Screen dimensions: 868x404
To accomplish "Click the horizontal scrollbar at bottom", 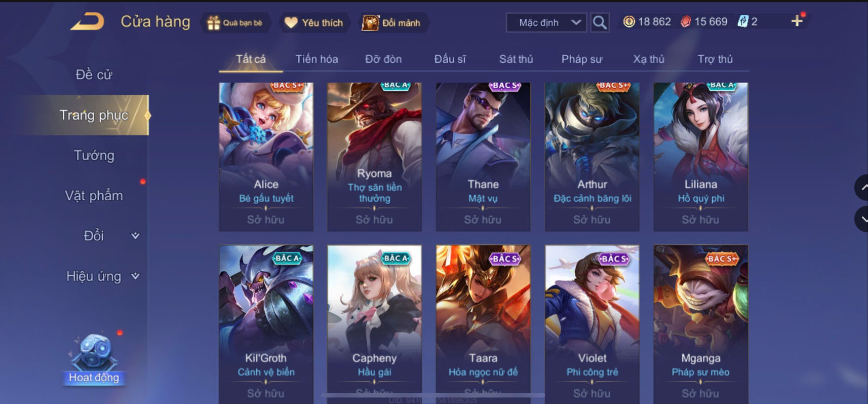I will tap(433, 395).
